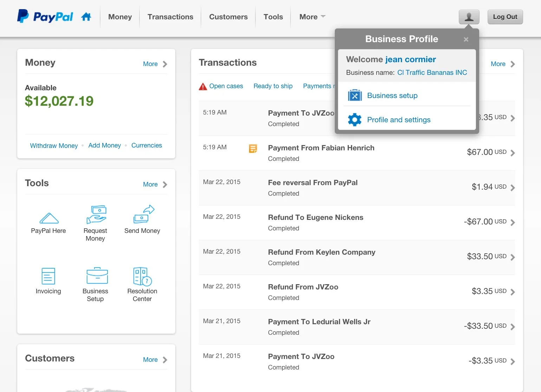Close the Business Profile popup
541x392 pixels.
point(466,39)
